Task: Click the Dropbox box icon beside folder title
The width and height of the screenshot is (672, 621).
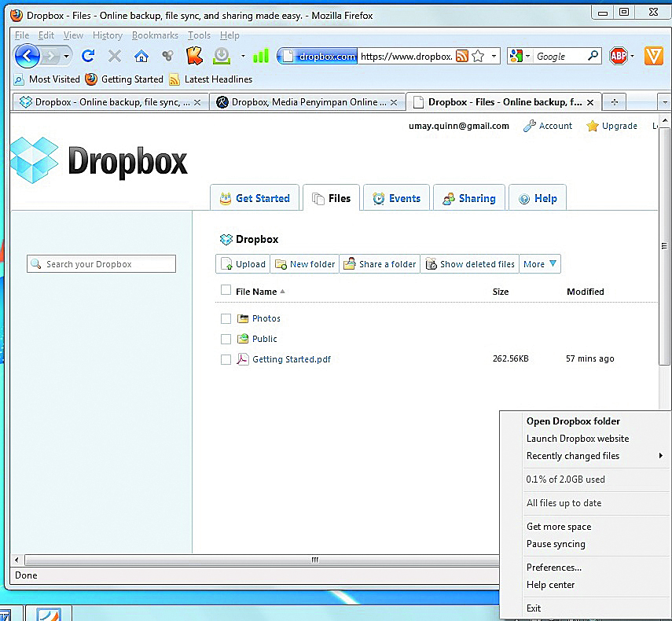Action: pos(226,240)
